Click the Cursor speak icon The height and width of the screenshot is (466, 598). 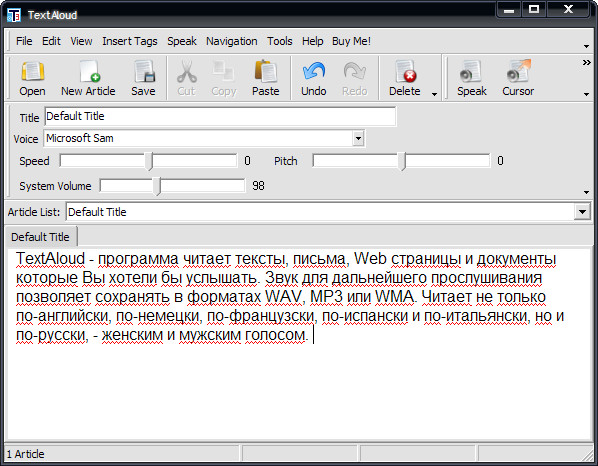(518, 79)
